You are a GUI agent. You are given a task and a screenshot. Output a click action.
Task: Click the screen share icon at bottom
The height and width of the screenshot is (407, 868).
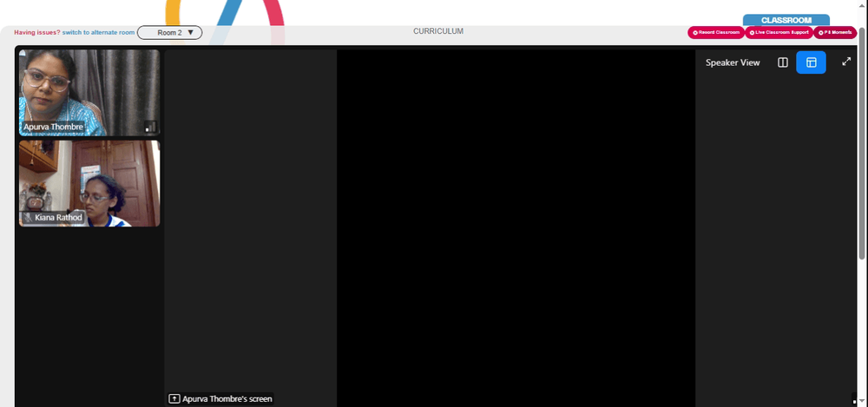(174, 398)
